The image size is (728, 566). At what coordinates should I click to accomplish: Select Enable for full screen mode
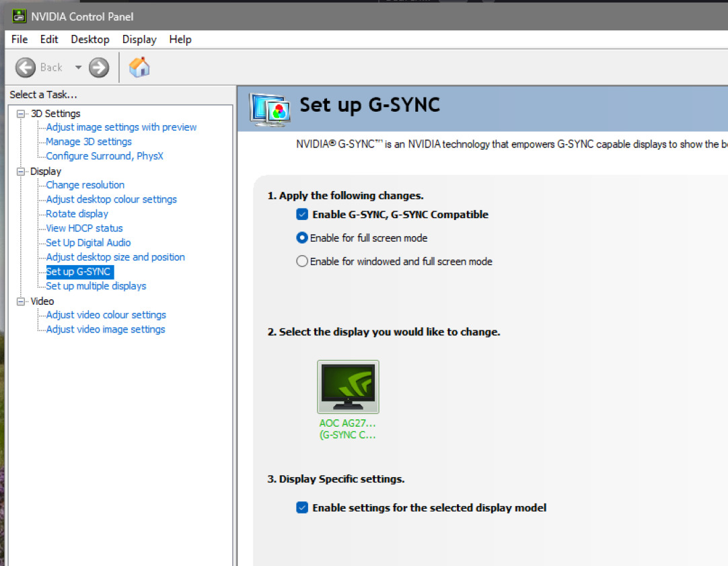[302, 238]
